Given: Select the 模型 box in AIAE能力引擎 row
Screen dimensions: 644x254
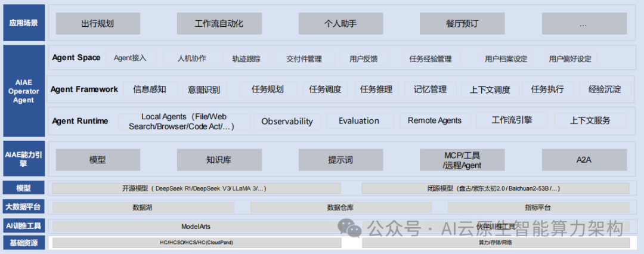Looking at the screenshot, I should pos(98,160).
